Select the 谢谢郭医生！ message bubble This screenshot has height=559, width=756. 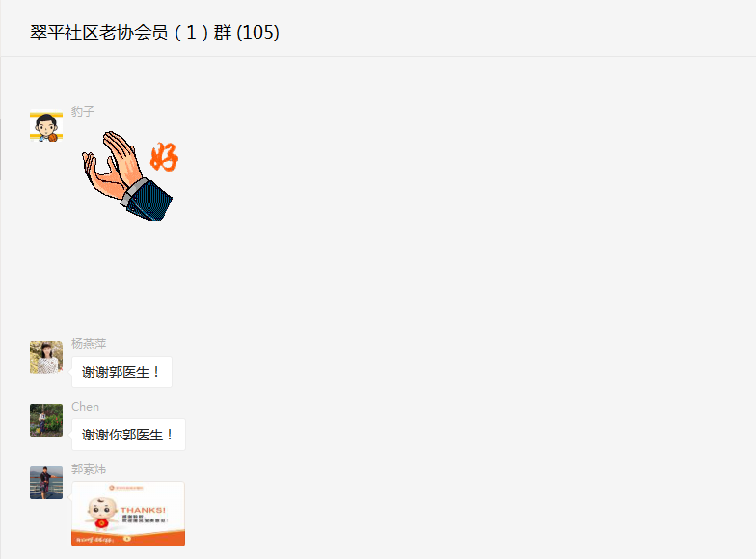(x=121, y=372)
